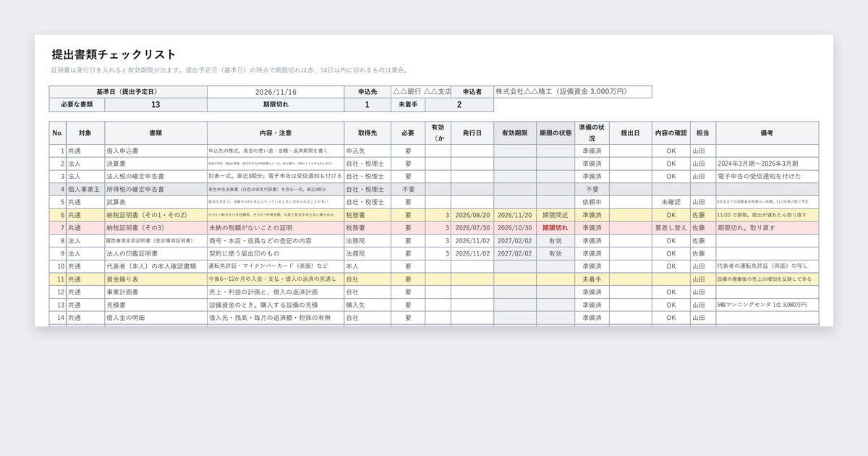The width and height of the screenshot is (868, 456).
Task: Click the 書類 column header
Action: click(156, 133)
